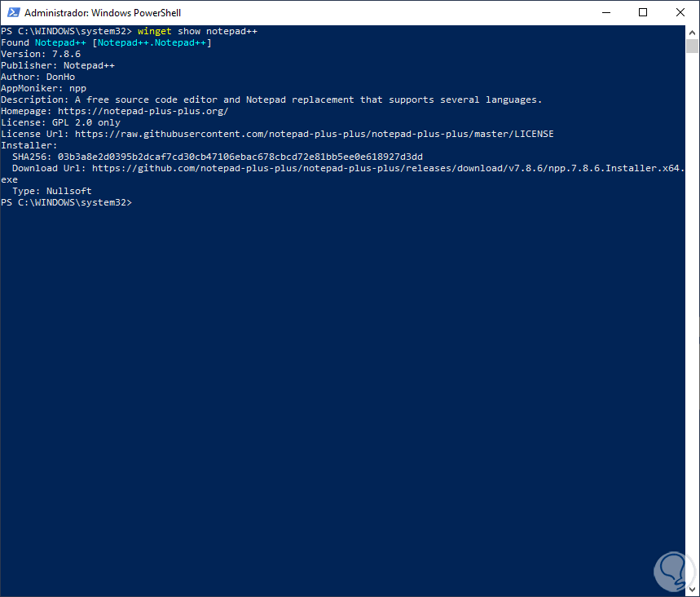The width and height of the screenshot is (700, 597).
Task: Click the last PS C:\WINDOWS\system32> prompt
Action: tap(66, 202)
